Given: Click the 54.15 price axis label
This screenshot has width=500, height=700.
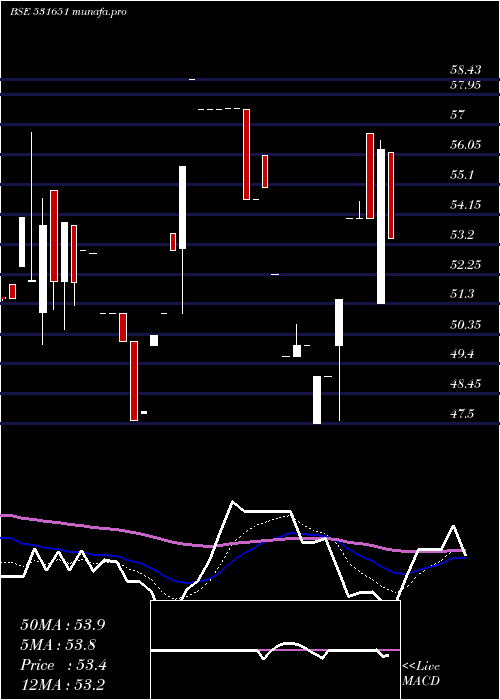Looking at the screenshot, I should point(466,205).
